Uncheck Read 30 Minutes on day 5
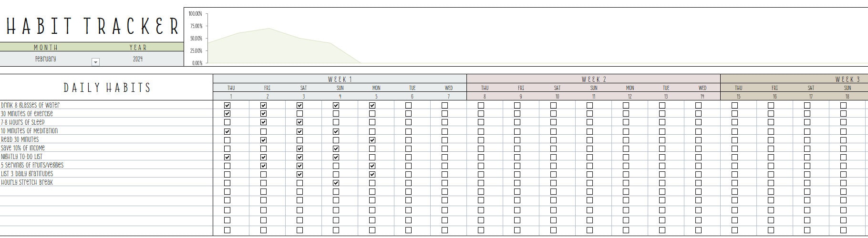 372,140
